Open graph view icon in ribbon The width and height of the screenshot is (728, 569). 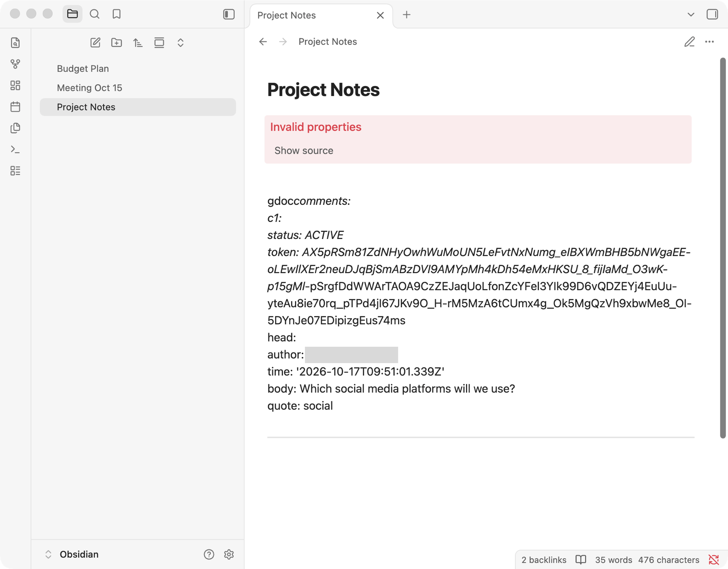tap(15, 64)
